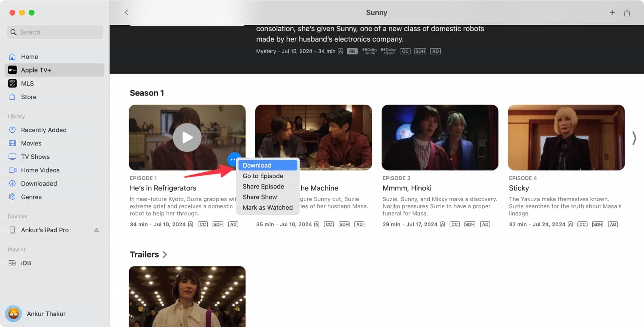
Task: Click the header CC badge
Action: pyautogui.click(x=405, y=51)
